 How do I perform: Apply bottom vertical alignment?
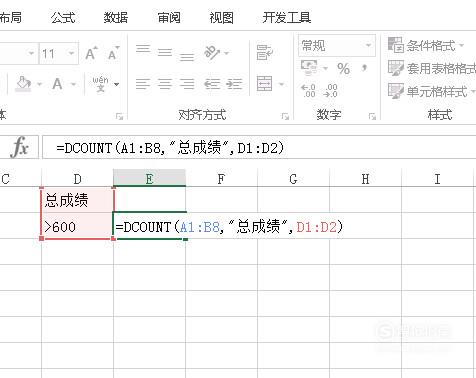point(187,57)
